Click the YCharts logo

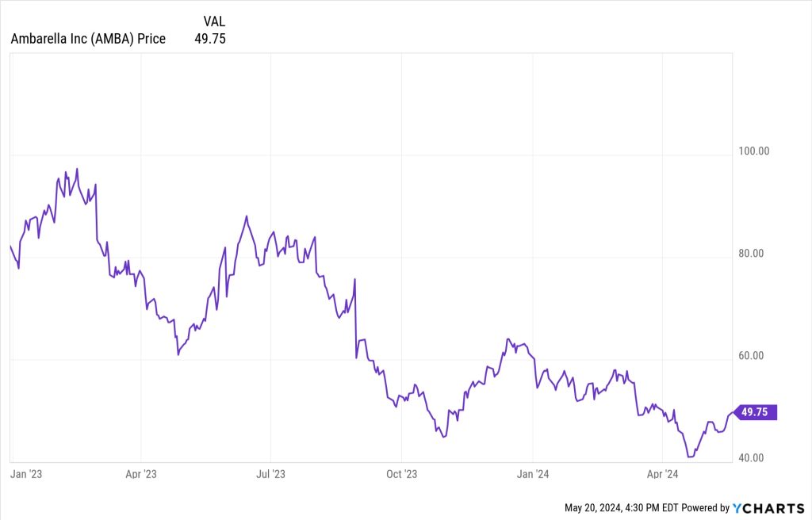tap(768, 507)
